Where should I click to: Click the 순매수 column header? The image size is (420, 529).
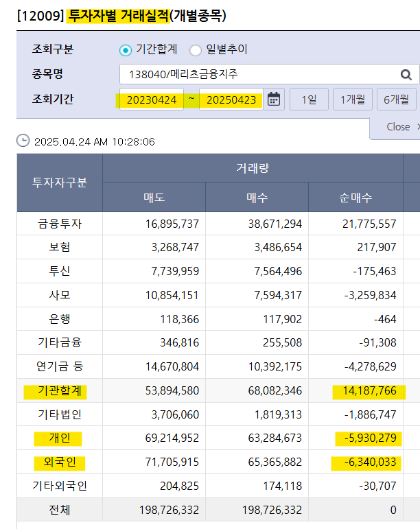pos(355,198)
